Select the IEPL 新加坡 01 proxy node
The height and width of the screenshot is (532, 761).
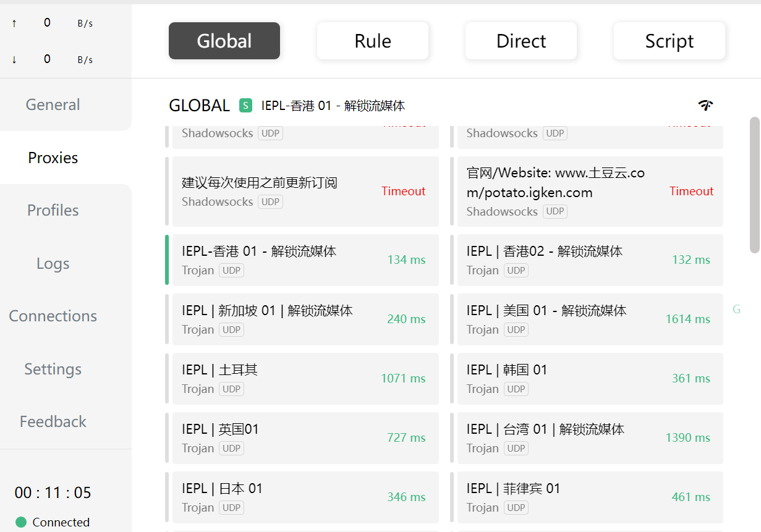pos(302,319)
